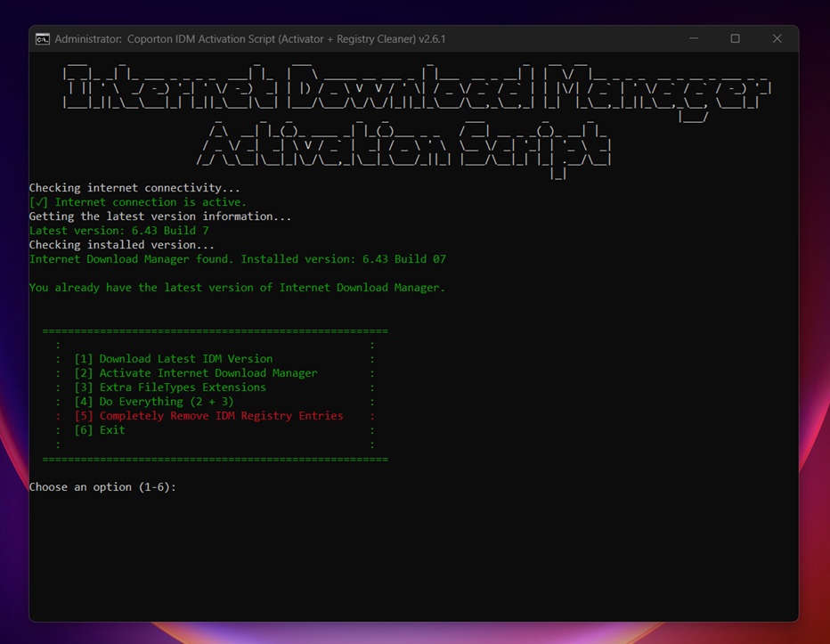Click red option '[5] Completely Remove IDM Registry Entries'
830x644 pixels.
(x=208, y=416)
